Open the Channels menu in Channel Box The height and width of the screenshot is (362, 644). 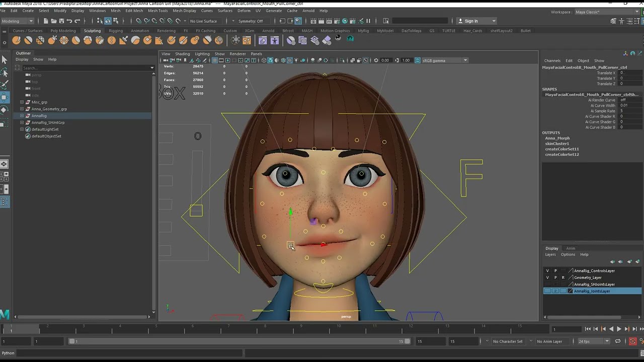click(552, 61)
